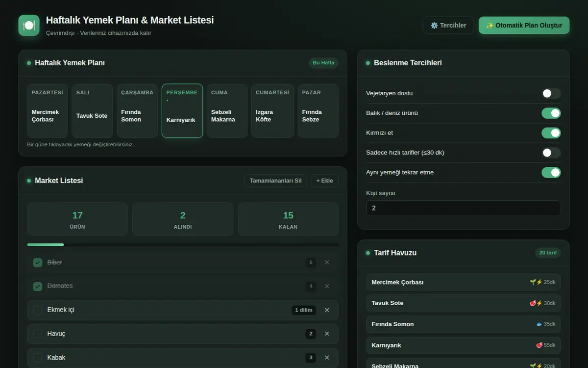
Task: Add an item with the Ekle button
Action: click(x=324, y=181)
